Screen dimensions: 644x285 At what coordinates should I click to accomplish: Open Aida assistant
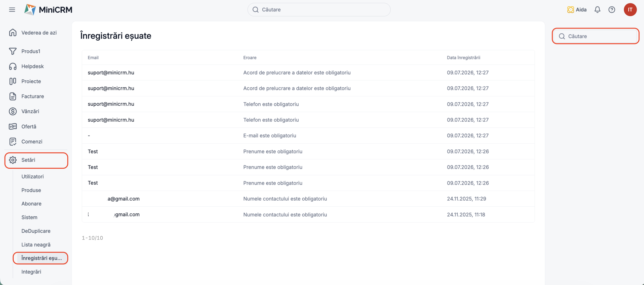(577, 10)
